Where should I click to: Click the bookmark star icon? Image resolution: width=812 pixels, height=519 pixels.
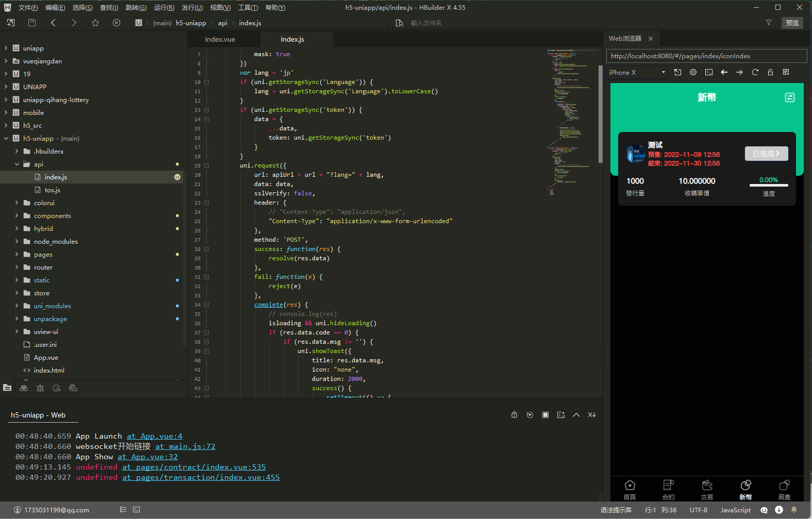coord(95,23)
